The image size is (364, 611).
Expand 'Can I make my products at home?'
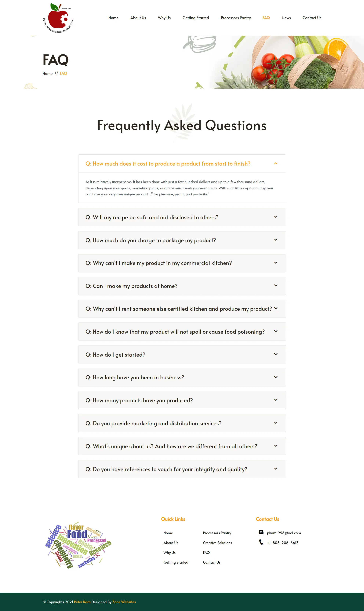click(131, 286)
